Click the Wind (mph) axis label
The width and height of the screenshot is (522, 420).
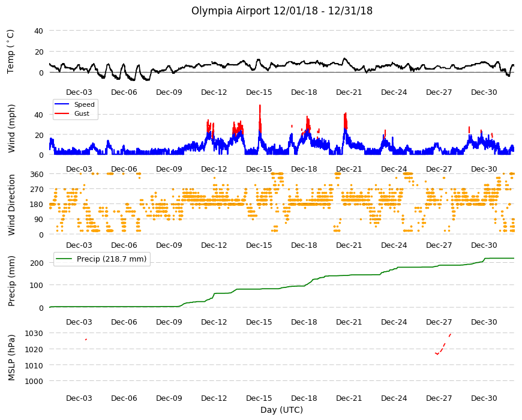point(11,128)
